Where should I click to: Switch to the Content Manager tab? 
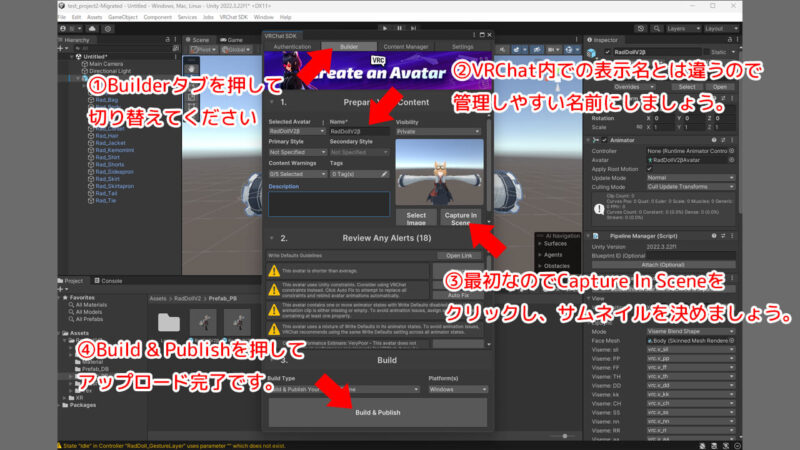click(406, 46)
